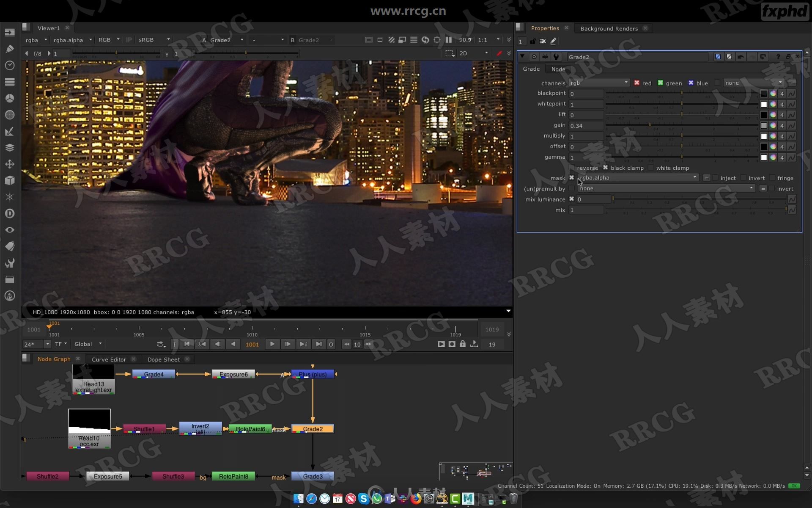The image size is (812, 508).
Task: Open the Particles nodes toolbar icon
Action: click(x=9, y=197)
